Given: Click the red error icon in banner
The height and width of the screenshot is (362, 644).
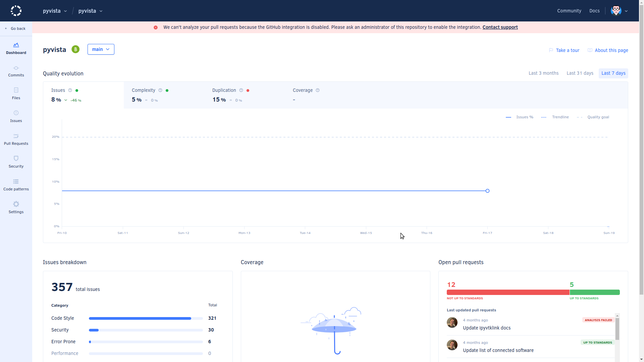Looking at the screenshot, I should pyautogui.click(x=156, y=27).
